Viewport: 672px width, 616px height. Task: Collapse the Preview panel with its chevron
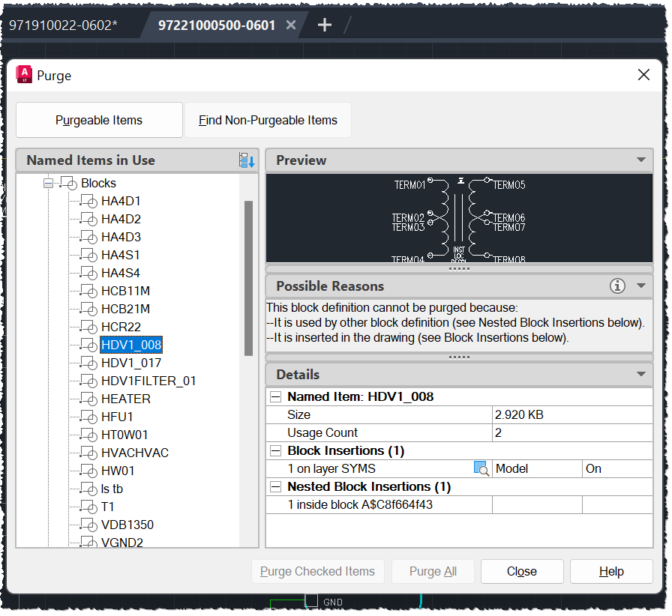pyautogui.click(x=641, y=160)
